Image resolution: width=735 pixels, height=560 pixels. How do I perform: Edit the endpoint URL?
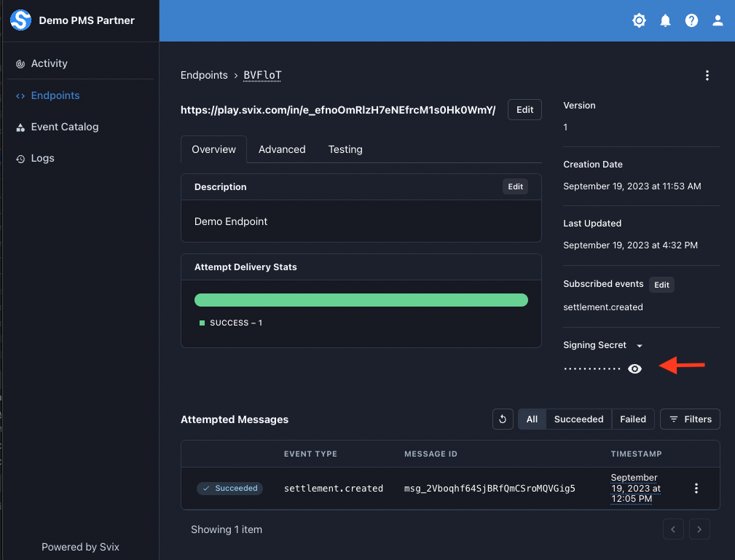[x=524, y=110]
